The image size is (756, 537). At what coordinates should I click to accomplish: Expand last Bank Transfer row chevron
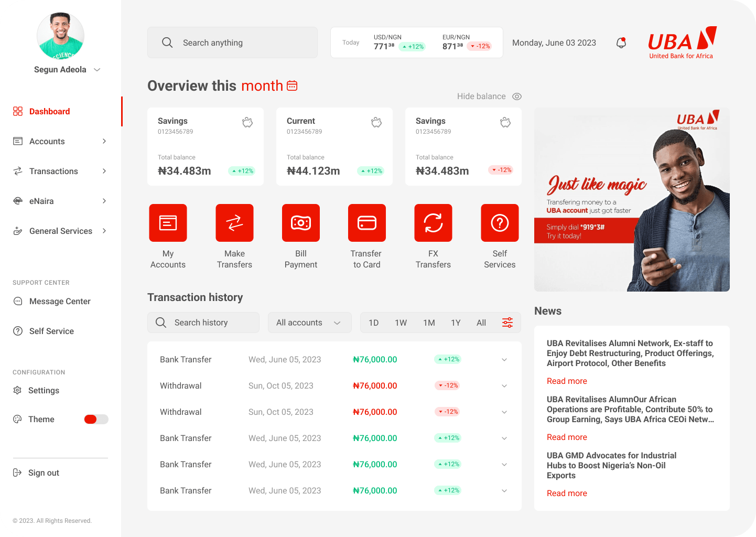tap(504, 491)
